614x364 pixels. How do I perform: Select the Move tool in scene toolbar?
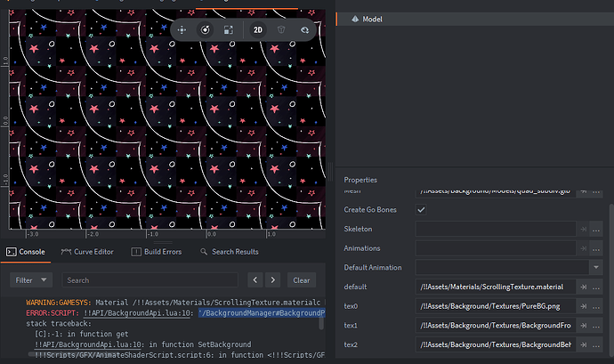[x=182, y=29]
